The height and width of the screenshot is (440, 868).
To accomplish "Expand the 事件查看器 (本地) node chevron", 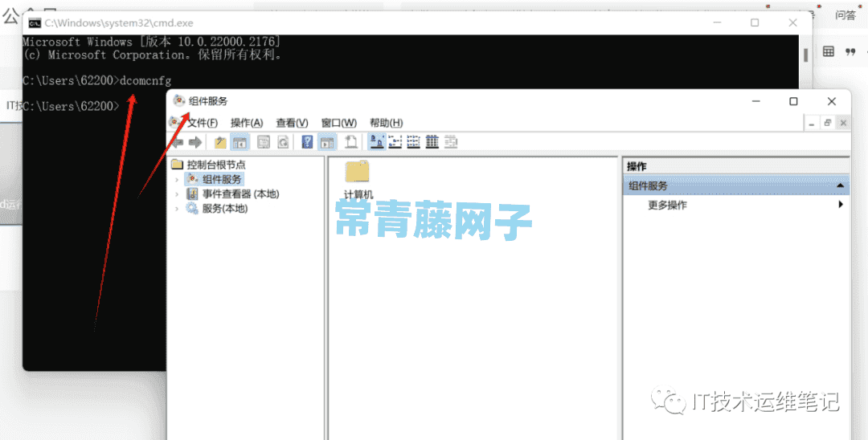I will click(x=177, y=194).
